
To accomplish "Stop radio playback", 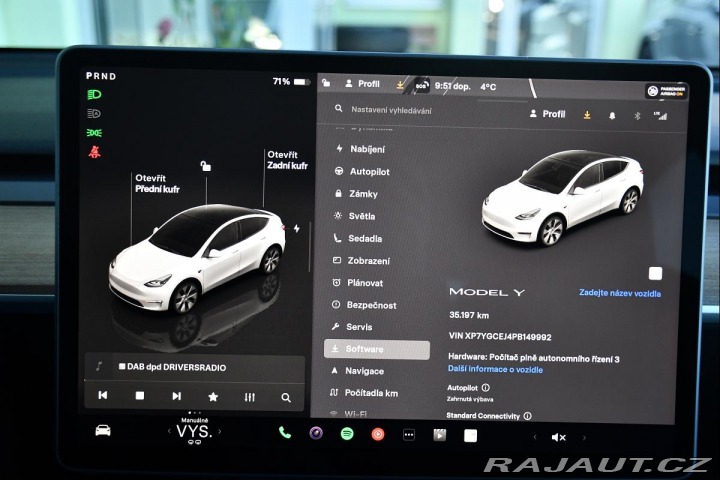I will pyautogui.click(x=140, y=395).
